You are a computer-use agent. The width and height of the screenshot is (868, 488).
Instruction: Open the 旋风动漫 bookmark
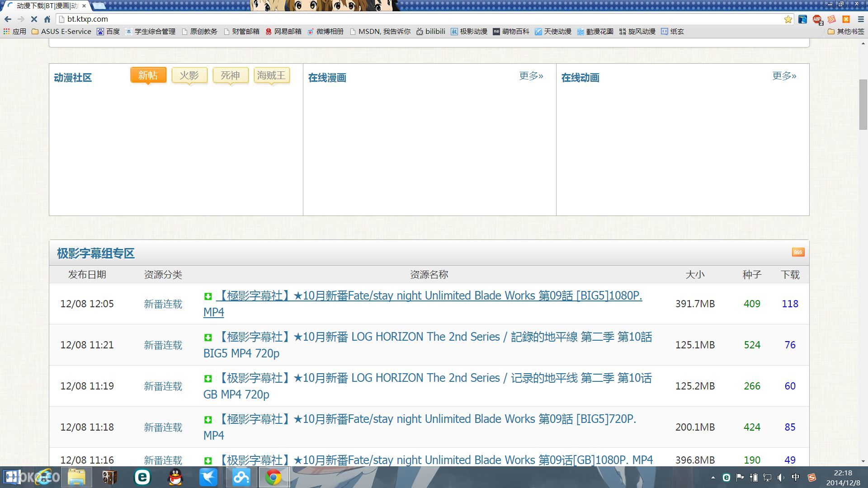point(637,31)
